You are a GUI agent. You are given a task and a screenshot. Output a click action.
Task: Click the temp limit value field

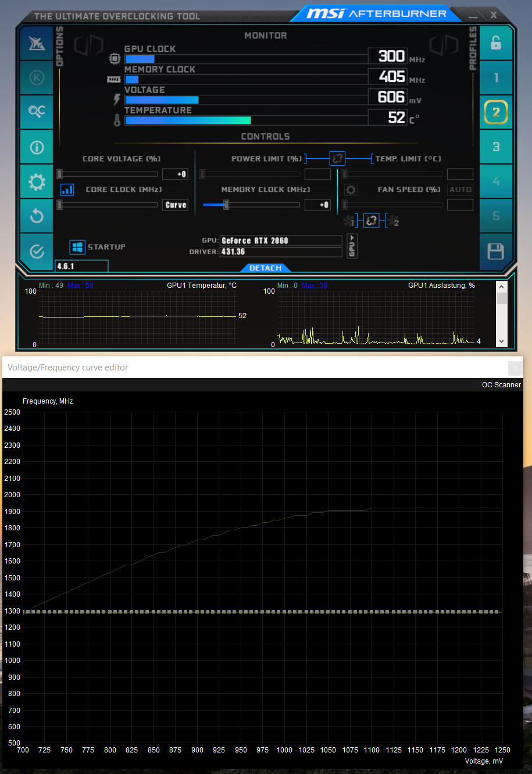coord(460,174)
